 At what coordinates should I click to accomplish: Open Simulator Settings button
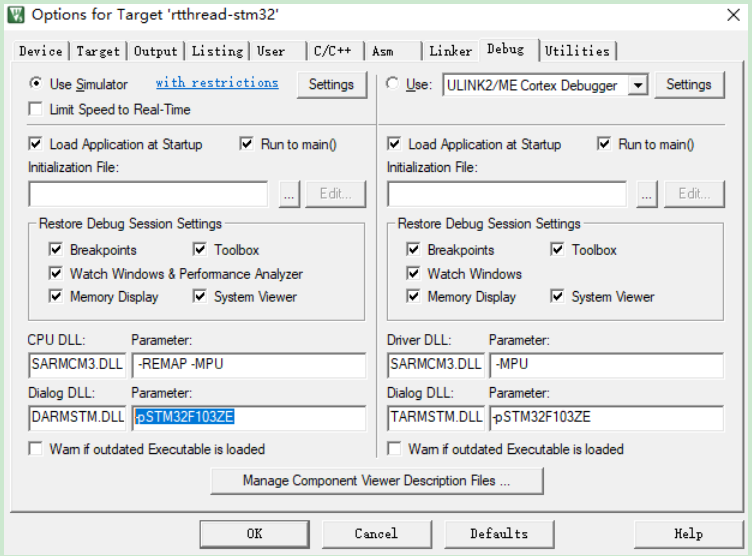(331, 84)
